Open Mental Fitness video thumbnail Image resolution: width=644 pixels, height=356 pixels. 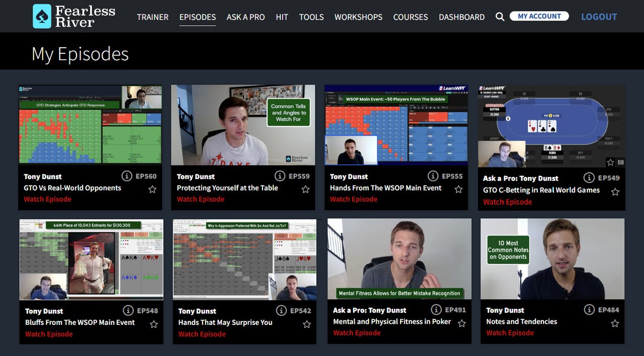[x=399, y=259]
